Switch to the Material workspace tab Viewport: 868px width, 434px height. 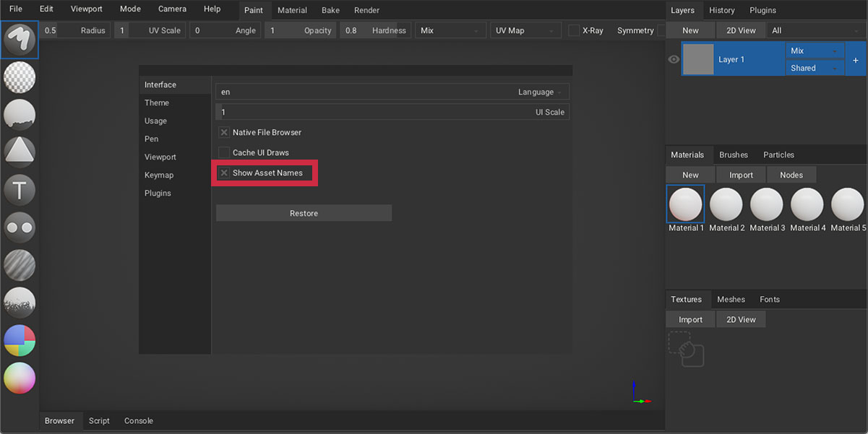coord(292,10)
